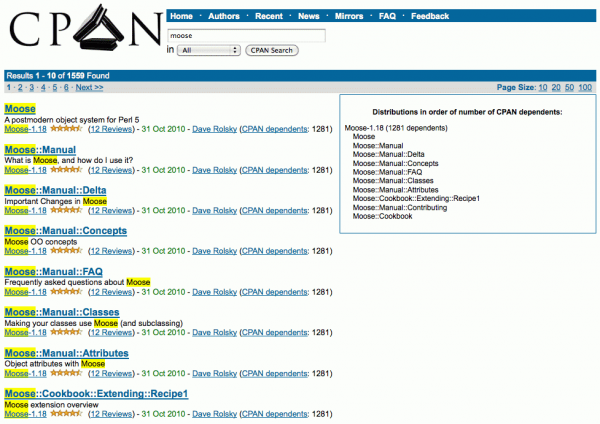
Task: Click 'Moose-1.18 (1281 dependents)' in sidebar
Action: point(396,128)
